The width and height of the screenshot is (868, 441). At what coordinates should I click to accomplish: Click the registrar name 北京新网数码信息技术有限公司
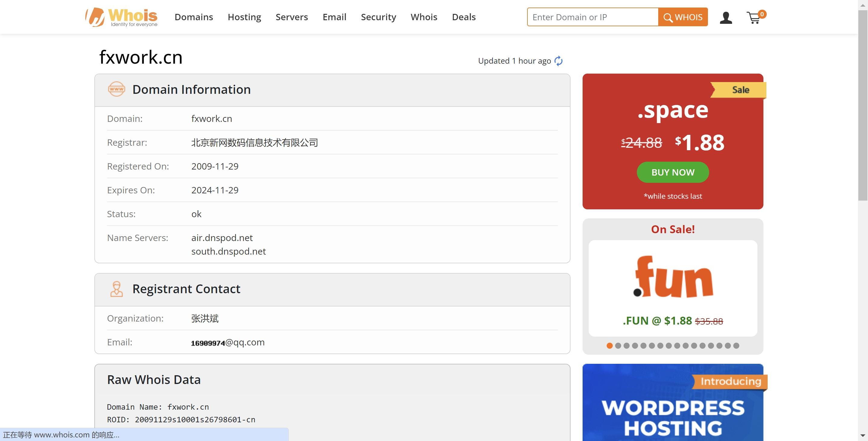[x=254, y=143]
